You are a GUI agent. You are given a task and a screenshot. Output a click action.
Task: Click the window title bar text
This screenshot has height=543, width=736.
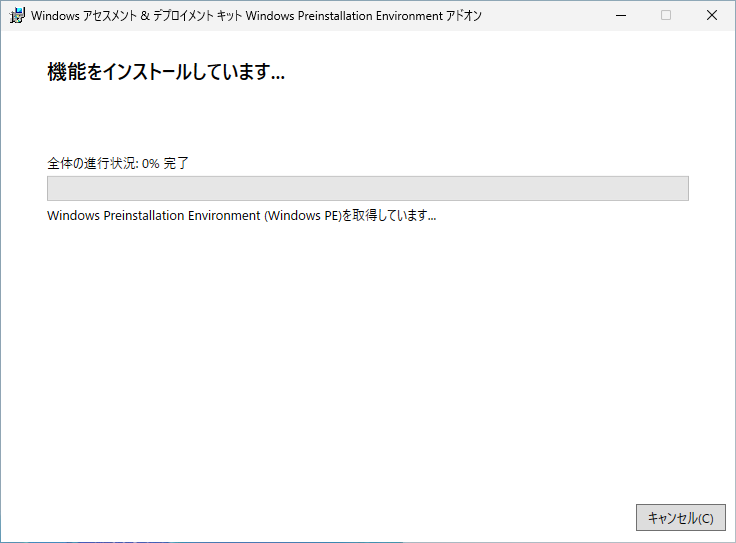(256, 16)
